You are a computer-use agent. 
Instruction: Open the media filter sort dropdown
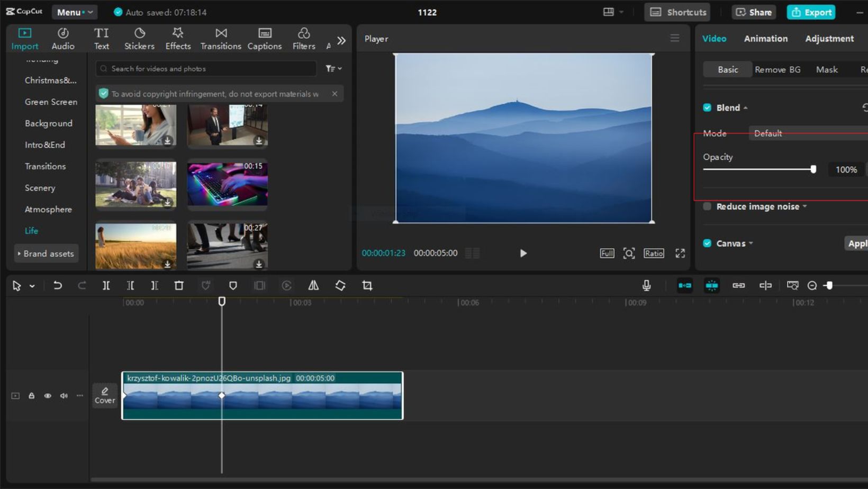333,69
